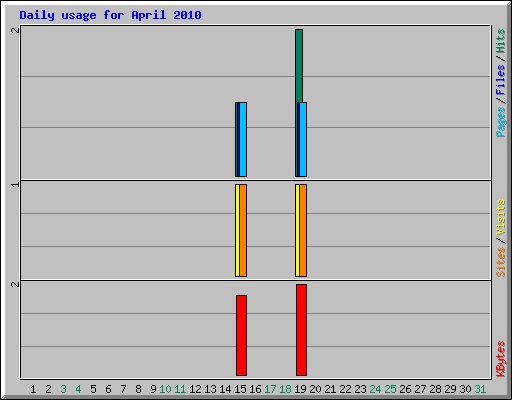
Task: Click day label 9 on the x-axis
Action: [153, 389]
